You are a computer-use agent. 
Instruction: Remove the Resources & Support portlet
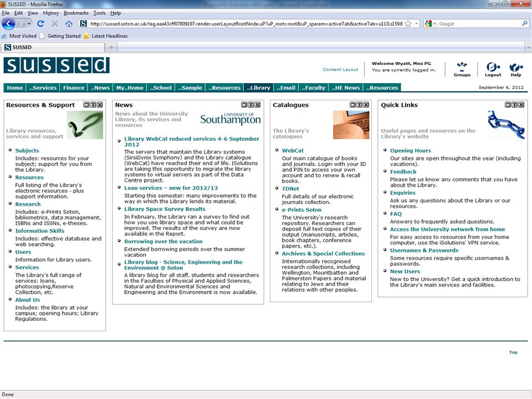click(x=100, y=105)
